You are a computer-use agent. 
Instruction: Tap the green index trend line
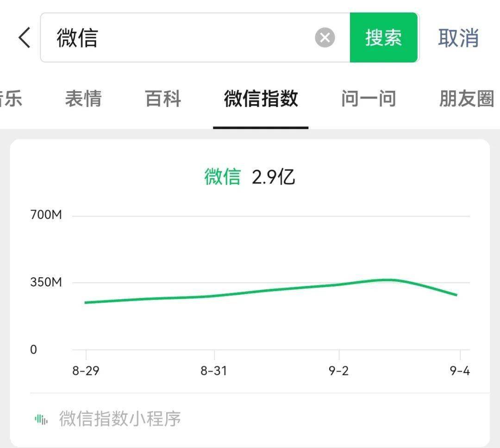tap(271, 291)
